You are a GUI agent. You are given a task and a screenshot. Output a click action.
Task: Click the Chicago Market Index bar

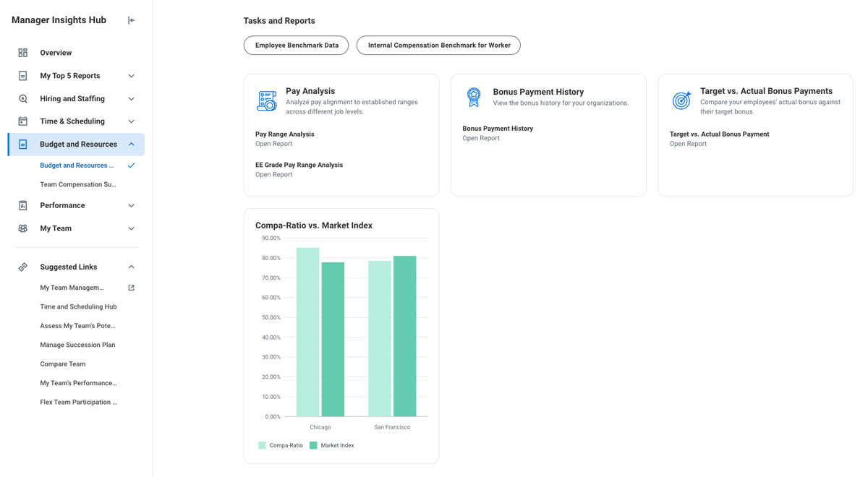[333, 340]
